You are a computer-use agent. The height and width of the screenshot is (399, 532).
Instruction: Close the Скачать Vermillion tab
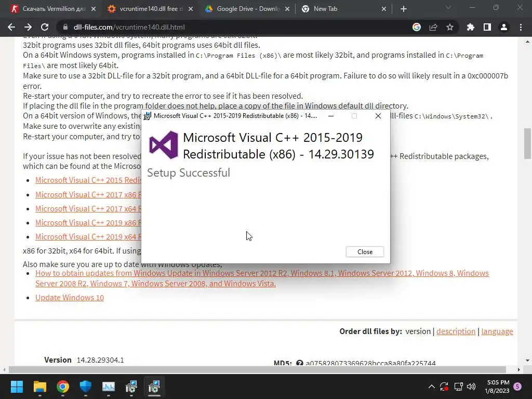(94, 9)
